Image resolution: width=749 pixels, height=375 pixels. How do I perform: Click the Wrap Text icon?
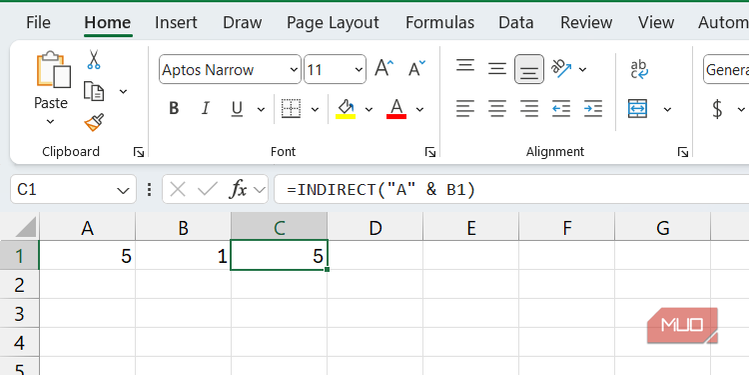coord(639,69)
